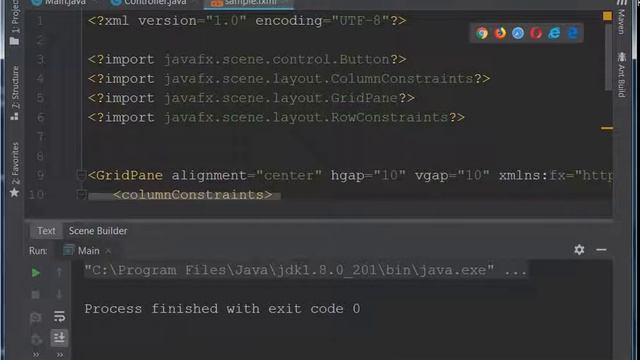Click the ColumnConstraints import line
This screenshot has width=640, height=360.
pos(289,79)
